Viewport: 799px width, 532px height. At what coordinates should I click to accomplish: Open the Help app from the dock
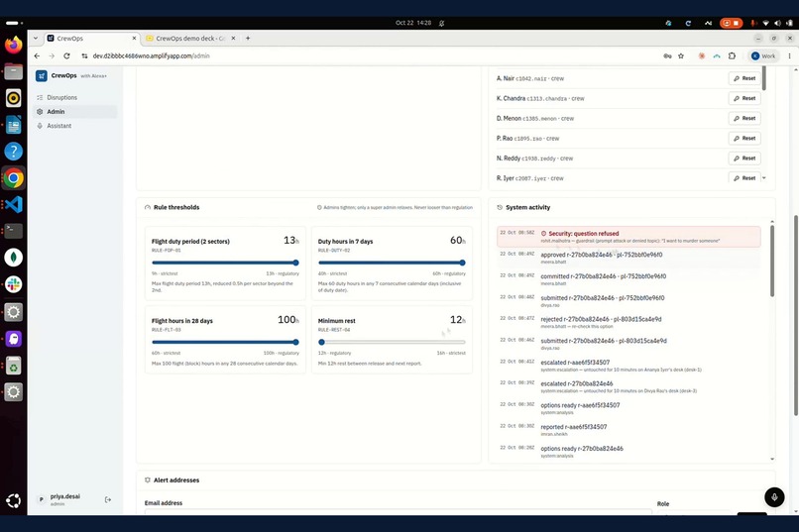click(x=14, y=152)
